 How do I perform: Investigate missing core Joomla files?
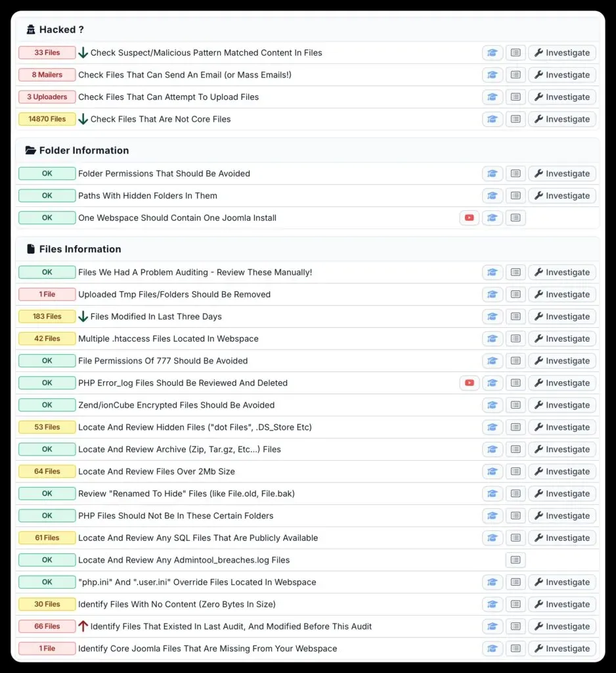(562, 649)
